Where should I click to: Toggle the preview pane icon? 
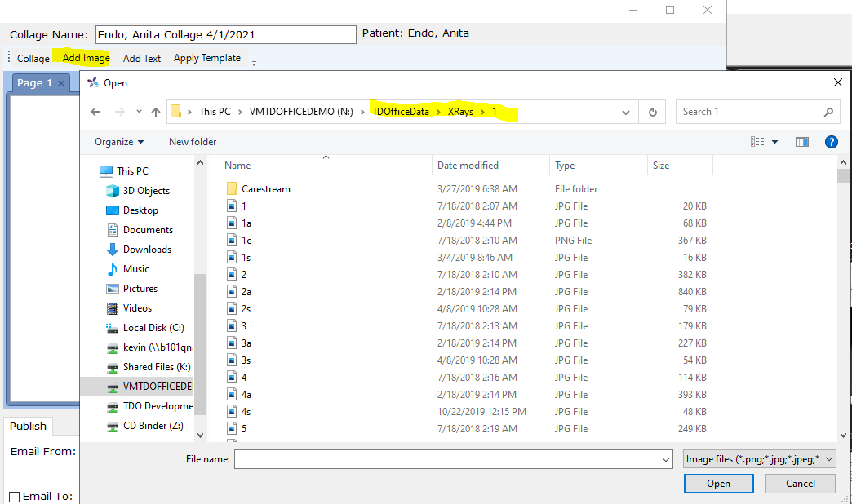pyautogui.click(x=801, y=142)
